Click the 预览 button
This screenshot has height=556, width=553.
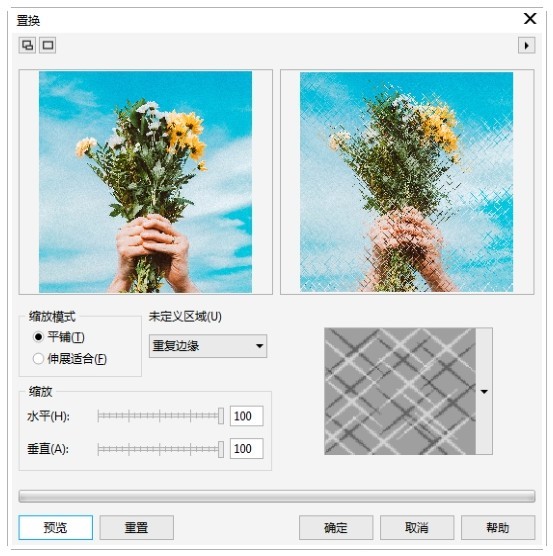point(56,528)
